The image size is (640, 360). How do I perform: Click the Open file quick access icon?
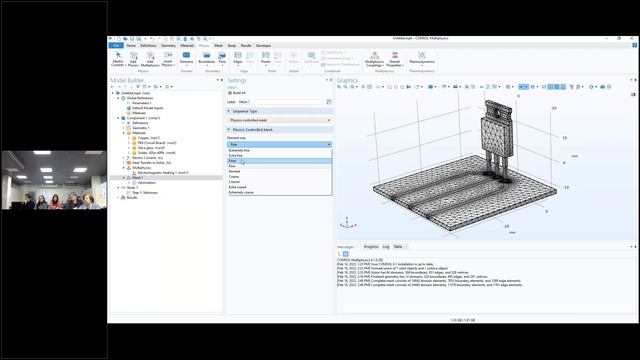125,39
